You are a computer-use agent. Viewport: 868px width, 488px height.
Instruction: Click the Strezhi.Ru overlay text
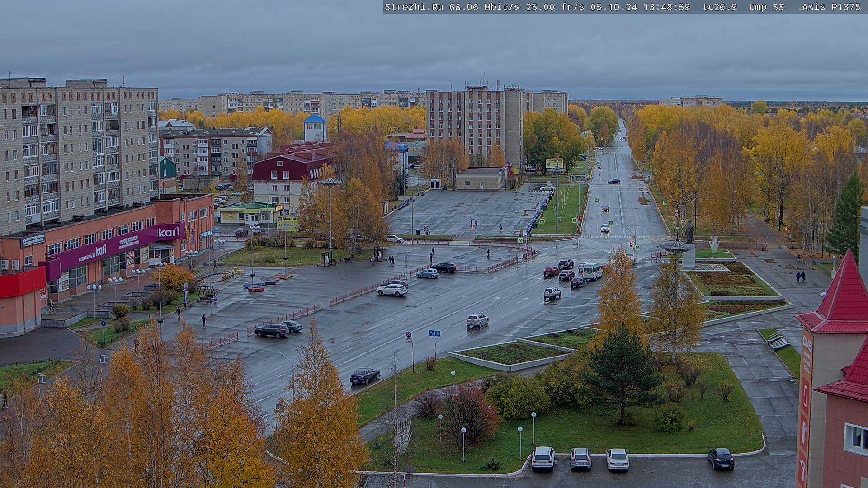(414, 7)
